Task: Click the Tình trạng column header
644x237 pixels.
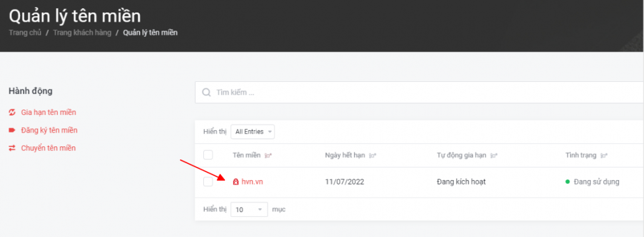Action: [x=581, y=155]
